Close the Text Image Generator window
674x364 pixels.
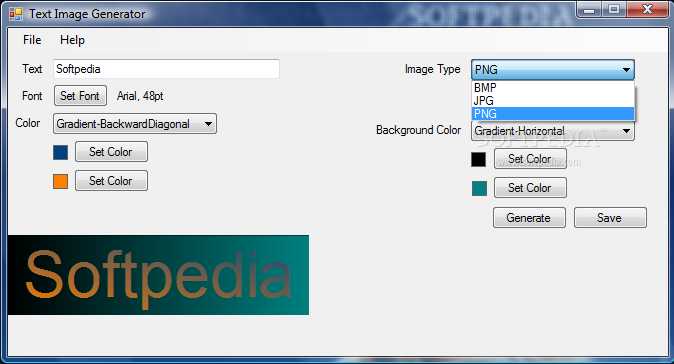pyautogui.click(x=647, y=9)
